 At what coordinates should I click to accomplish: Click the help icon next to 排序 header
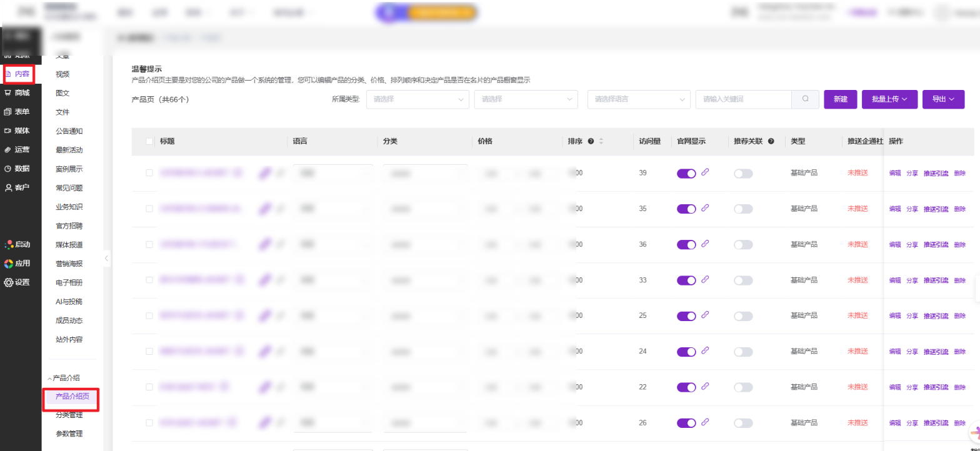click(590, 142)
